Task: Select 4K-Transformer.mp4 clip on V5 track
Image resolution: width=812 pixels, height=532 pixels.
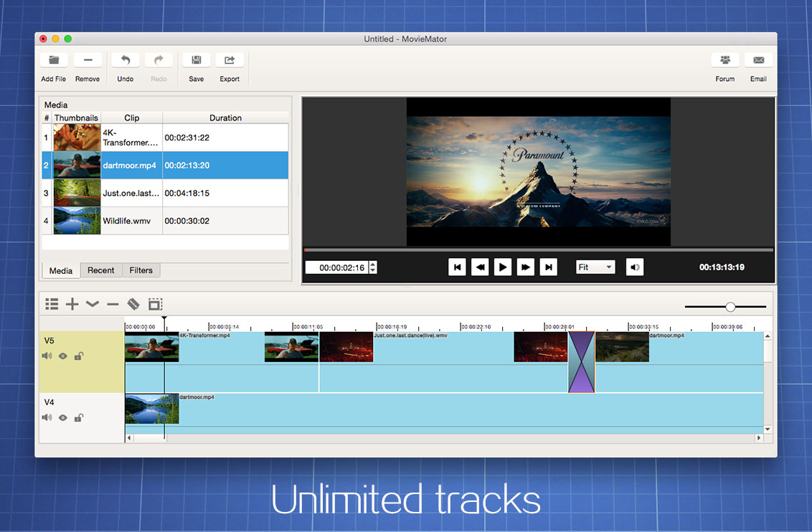Action: tap(222, 362)
